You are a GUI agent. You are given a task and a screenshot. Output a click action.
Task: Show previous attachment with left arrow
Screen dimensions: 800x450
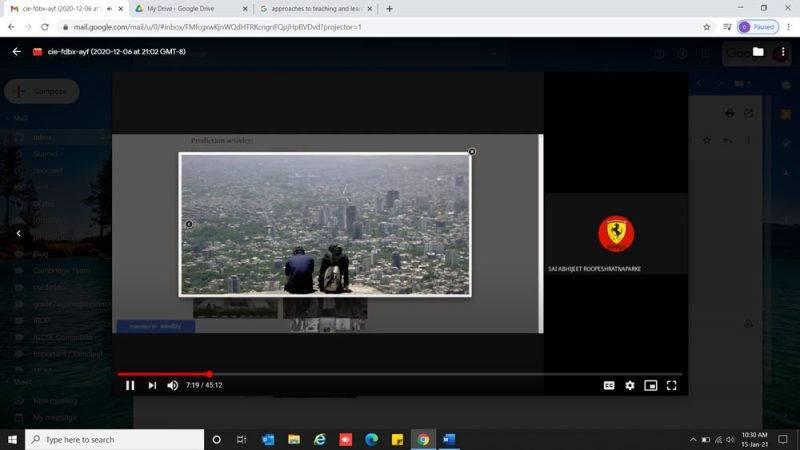point(18,233)
